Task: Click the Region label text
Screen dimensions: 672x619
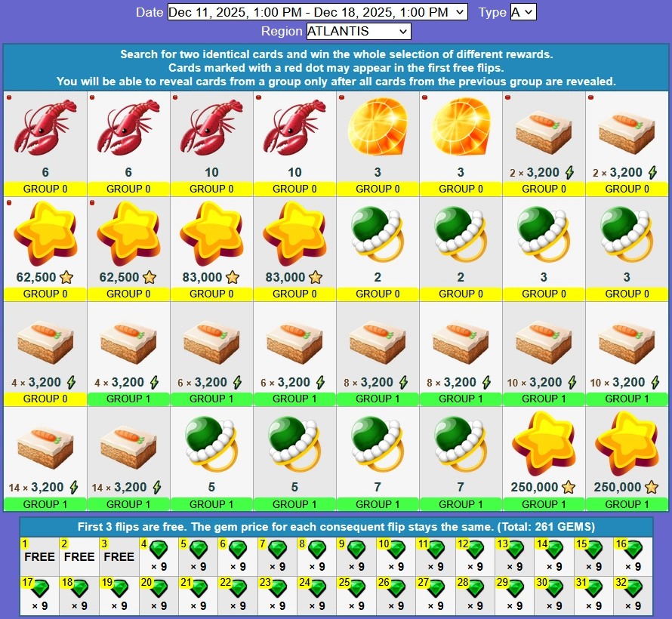Action: coord(282,31)
